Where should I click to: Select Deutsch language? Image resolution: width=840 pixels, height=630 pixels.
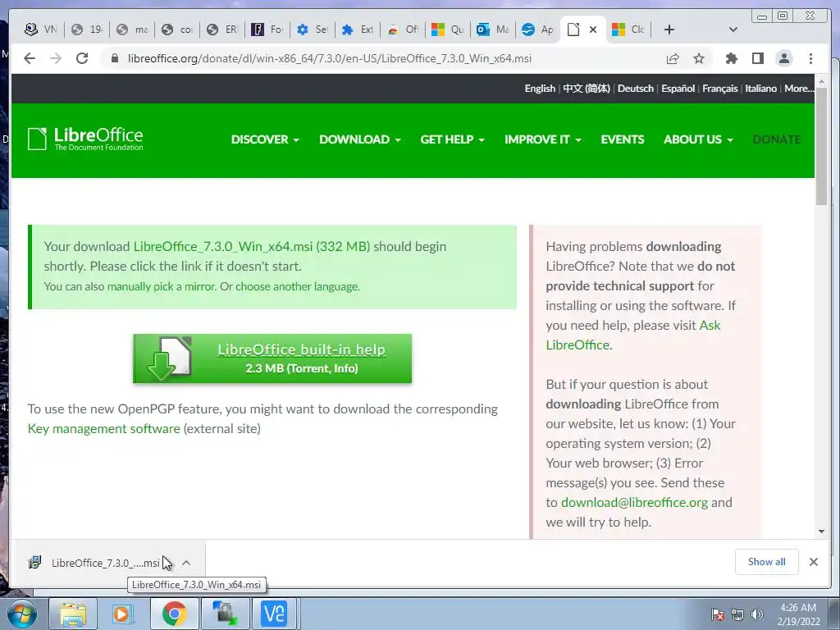point(636,89)
